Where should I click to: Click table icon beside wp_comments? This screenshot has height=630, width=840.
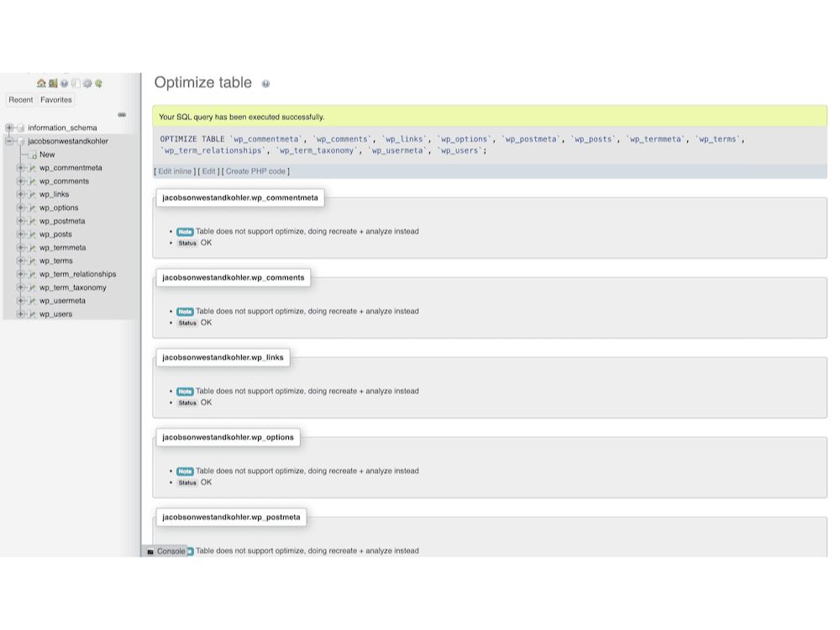tap(32, 181)
